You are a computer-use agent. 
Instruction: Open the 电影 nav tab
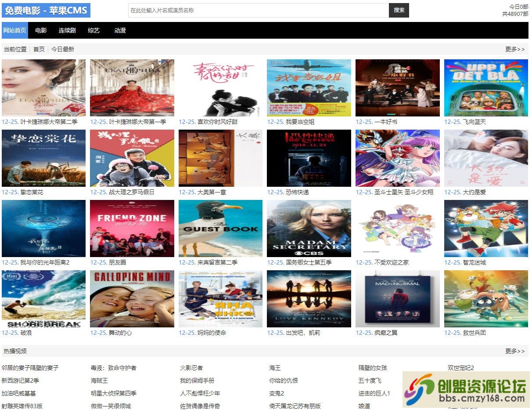pos(41,30)
